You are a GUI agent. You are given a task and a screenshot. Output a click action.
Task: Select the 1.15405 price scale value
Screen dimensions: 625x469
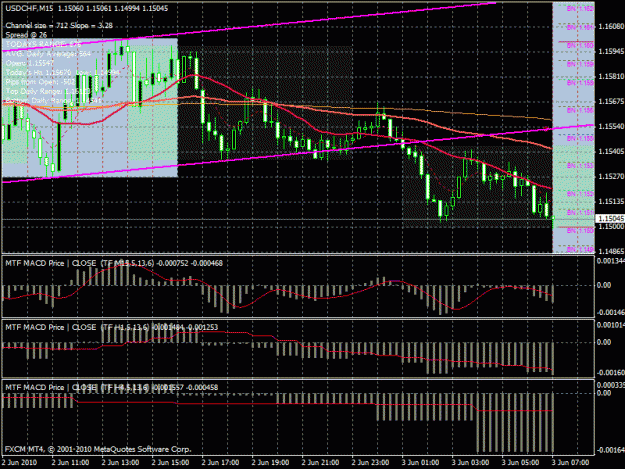click(611, 151)
